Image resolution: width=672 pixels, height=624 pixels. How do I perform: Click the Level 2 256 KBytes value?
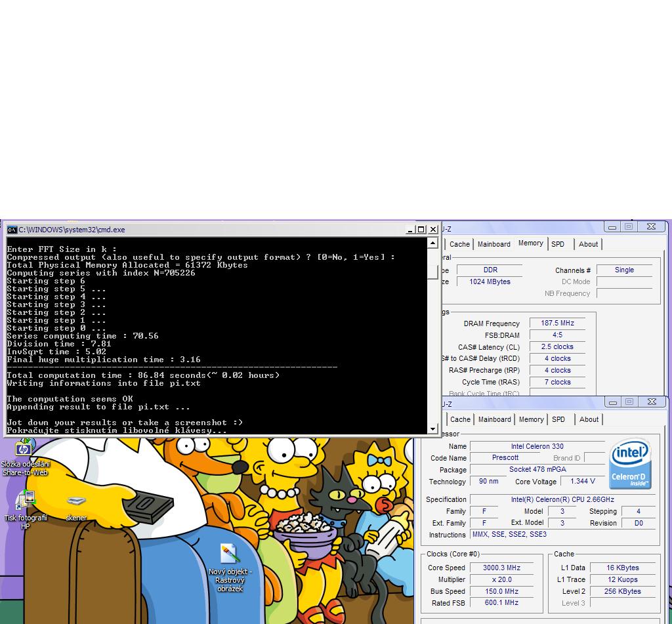click(x=622, y=591)
